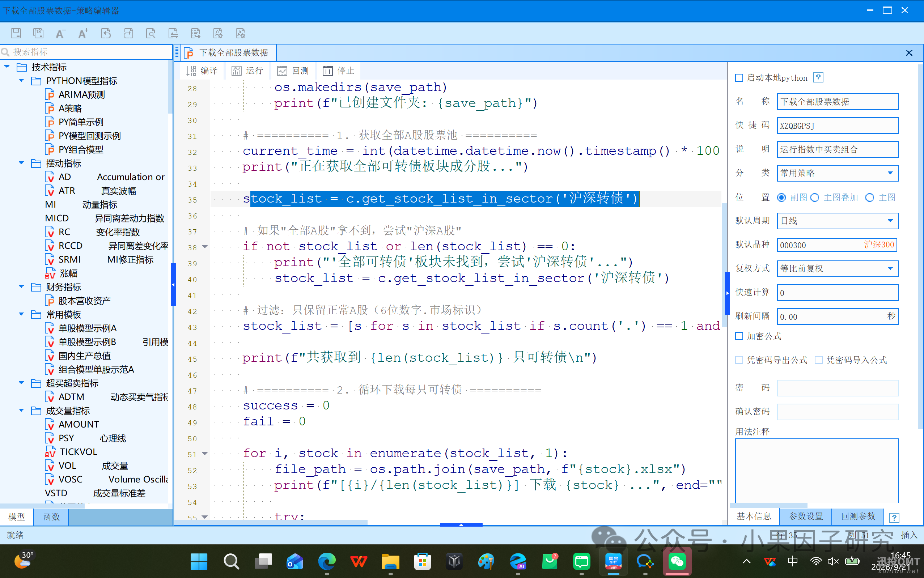Switch to the 参数设置 tab
924x578 pixels.
(x=806, y=517)
